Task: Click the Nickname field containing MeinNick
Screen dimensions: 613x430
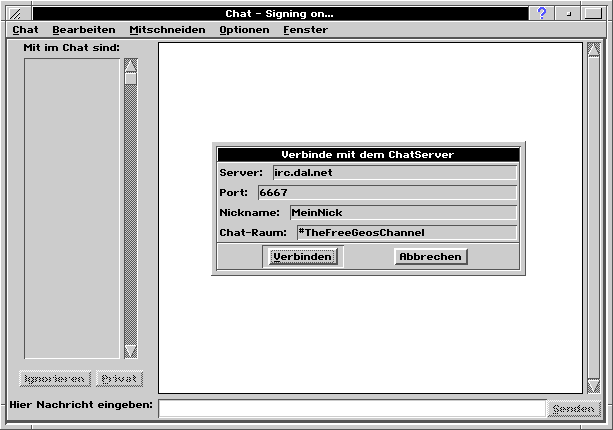Action: 402,212
